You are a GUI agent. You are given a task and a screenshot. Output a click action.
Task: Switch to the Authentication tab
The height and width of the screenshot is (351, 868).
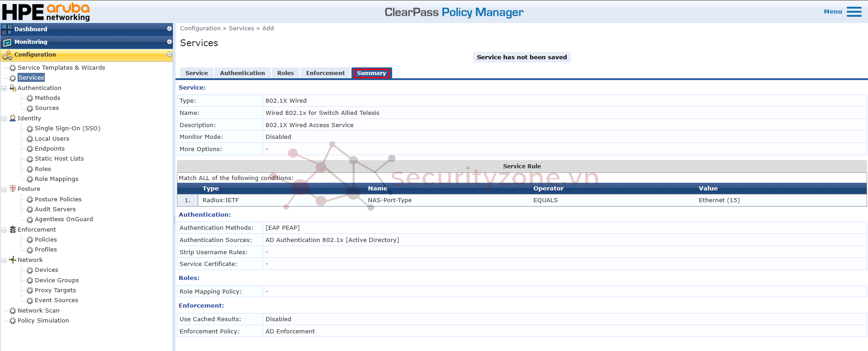click(242, 73)
